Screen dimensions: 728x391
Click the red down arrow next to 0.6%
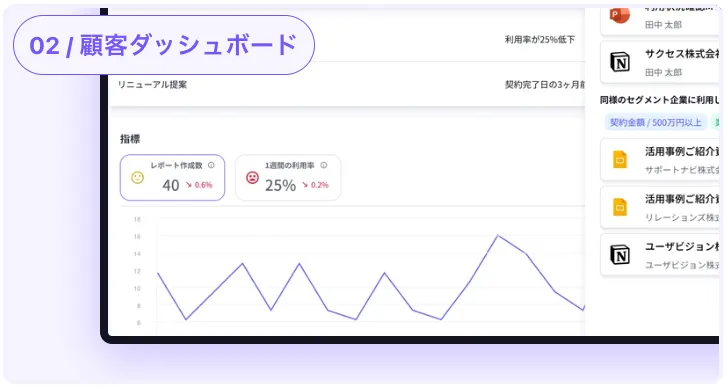pyautogui.click(x=189, y=185)
